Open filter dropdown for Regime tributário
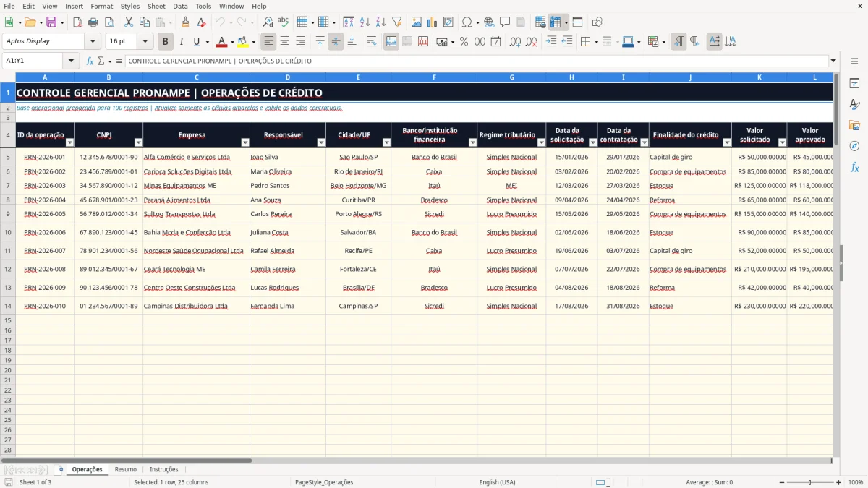868x488 pixels. click(540, 142)
